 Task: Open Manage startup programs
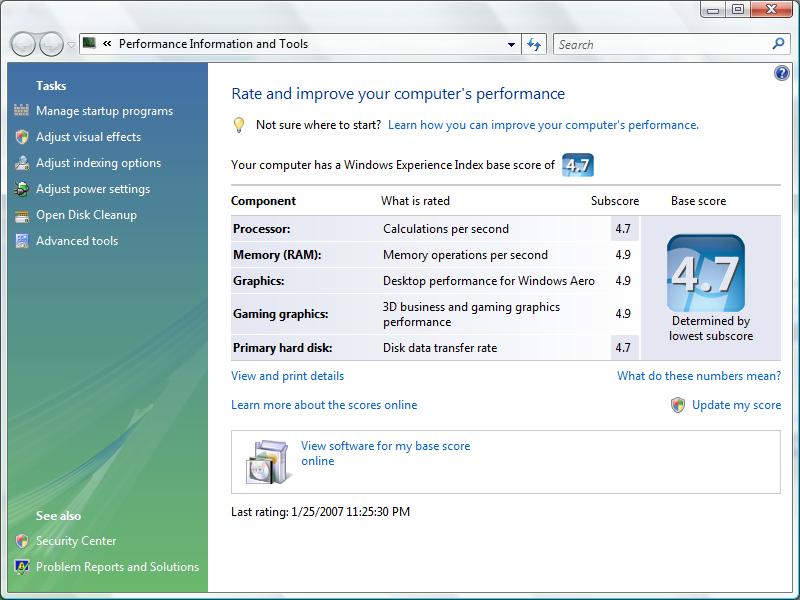tap(105, 111)
